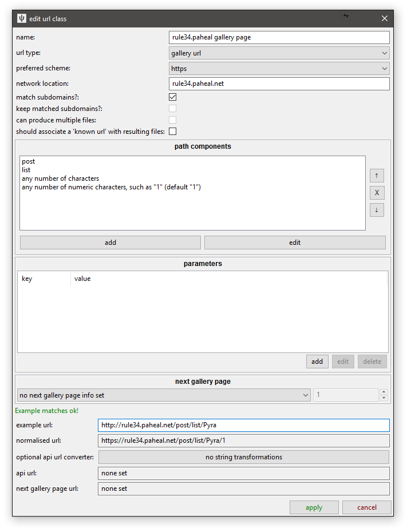Move path component up with arrow button
This screenshot has width=407, height=532.
tap(377, 176)
